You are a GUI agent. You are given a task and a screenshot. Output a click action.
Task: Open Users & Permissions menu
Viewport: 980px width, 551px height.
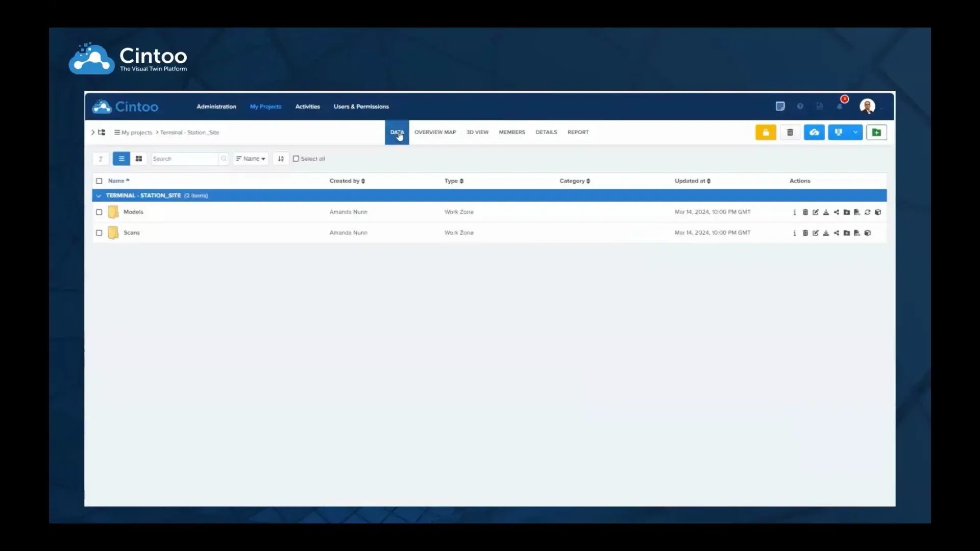click(x=361, y=107)
